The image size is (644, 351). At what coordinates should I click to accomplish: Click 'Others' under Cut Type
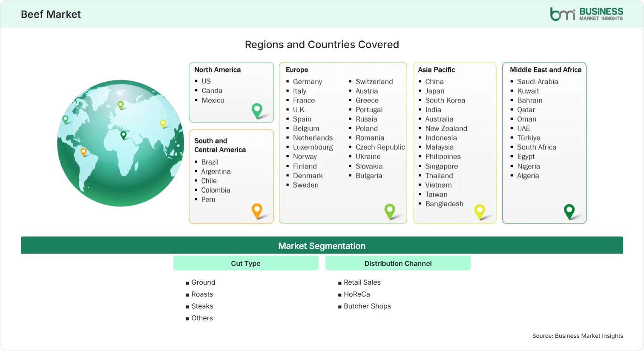pos(202,318)
